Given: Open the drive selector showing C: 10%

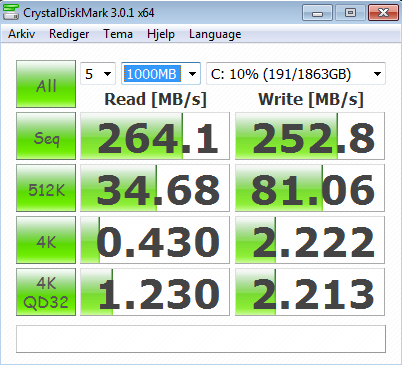Looking at the screenshot, I should [x=296, y=73].
